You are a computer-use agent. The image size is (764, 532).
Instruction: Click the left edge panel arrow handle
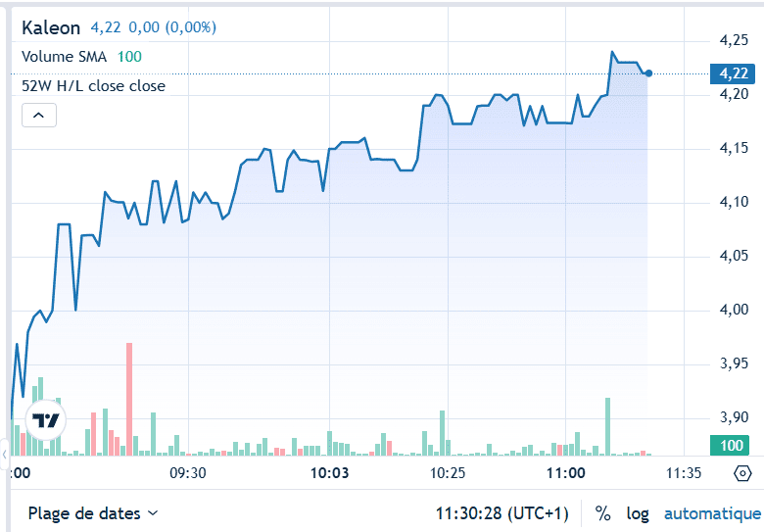(x=4, y=454)
